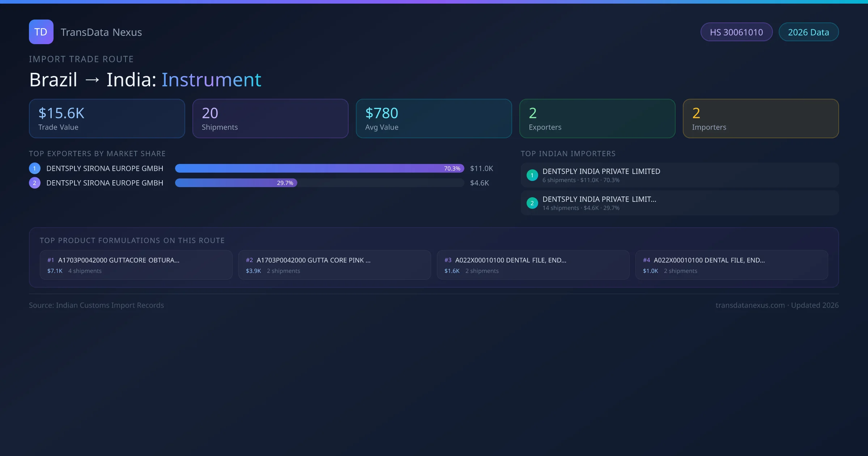This screenshot has width=868, height=456.
Task: Select #4 DENTAL FILE product card
Action: [x=731, y=265]
